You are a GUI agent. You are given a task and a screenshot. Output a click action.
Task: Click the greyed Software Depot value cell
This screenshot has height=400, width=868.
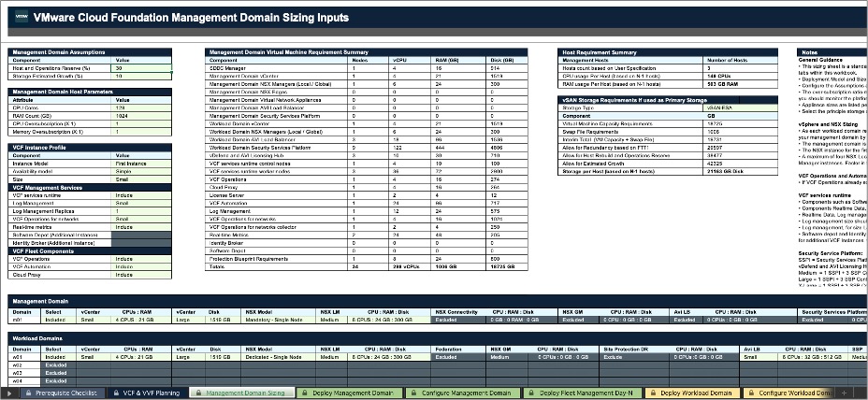click(141, 236)
